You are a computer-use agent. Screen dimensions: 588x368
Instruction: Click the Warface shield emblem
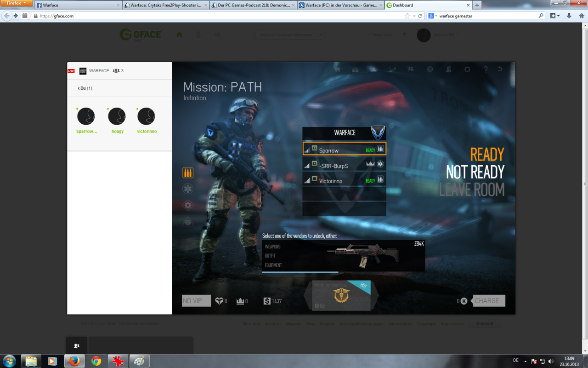pyautogui.click(x=377, y=132)
